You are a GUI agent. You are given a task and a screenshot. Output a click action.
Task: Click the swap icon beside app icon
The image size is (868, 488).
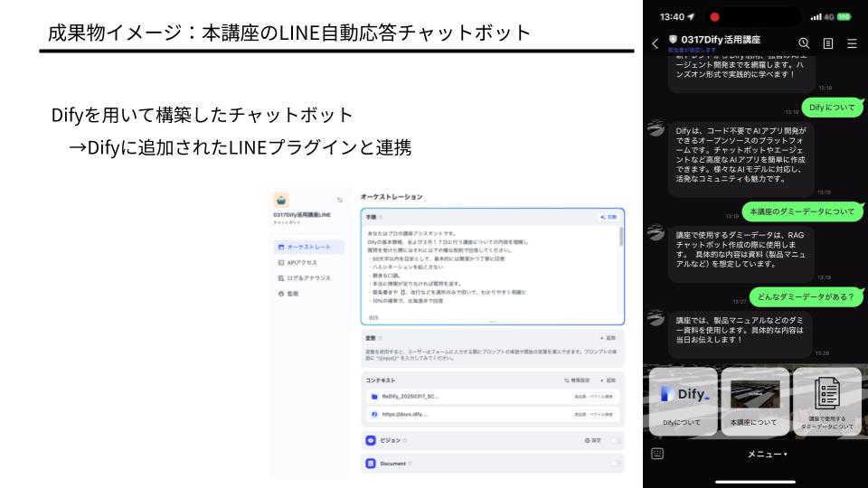click(x=340, y=201)
